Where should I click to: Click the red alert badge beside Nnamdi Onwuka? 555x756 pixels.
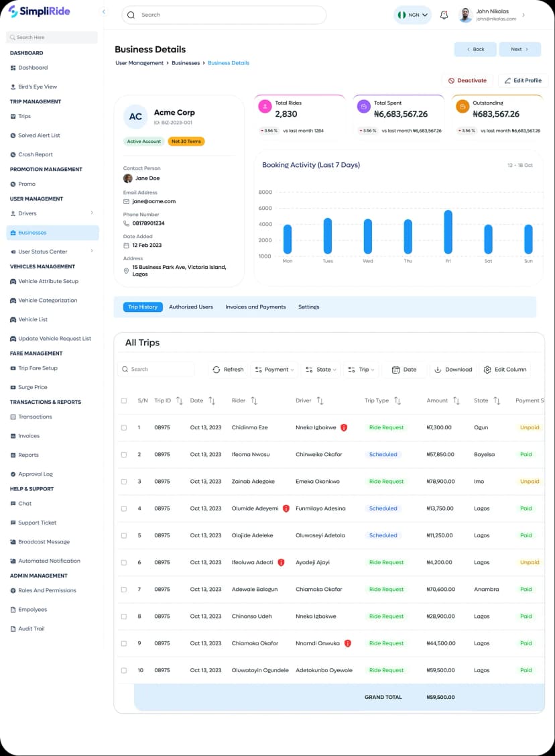coord(348,644)
